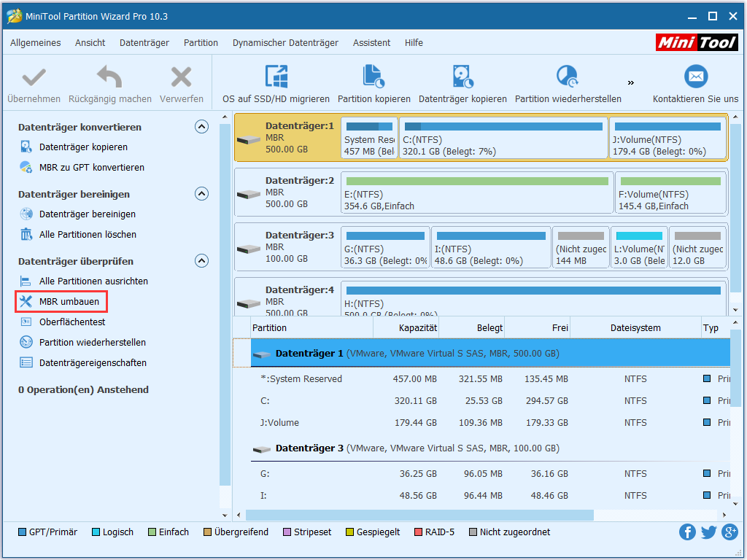Select the E:(NTFS) partition block

click(477, 192)
